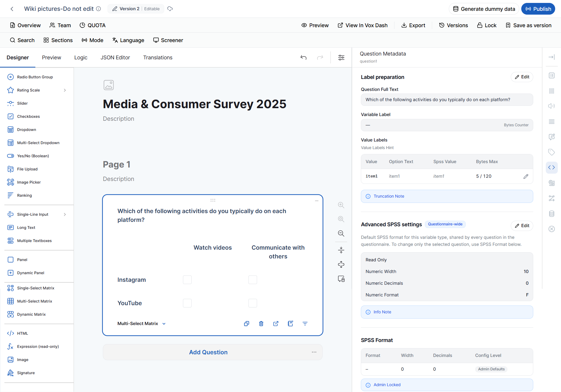The width and height of the screenshot is (561, 392).
Task: Collapse the right panel arrow icon
Action: [x=552, y=57]
